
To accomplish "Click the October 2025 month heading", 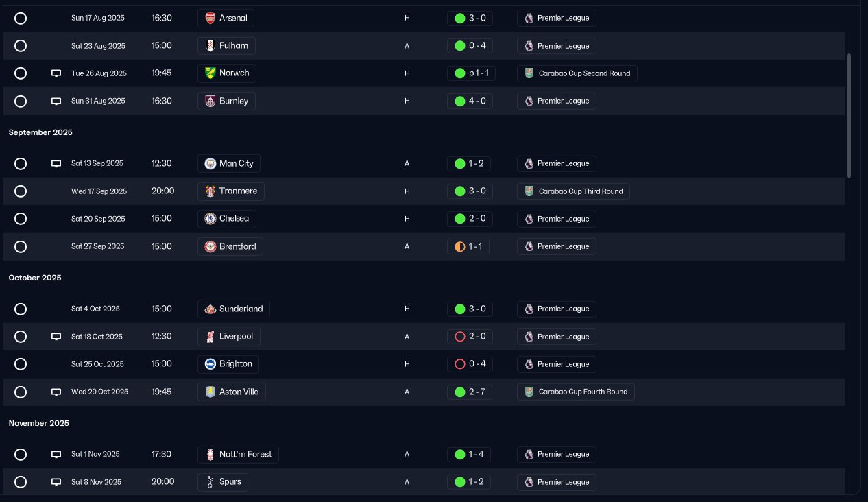I will tap(35, 278).
